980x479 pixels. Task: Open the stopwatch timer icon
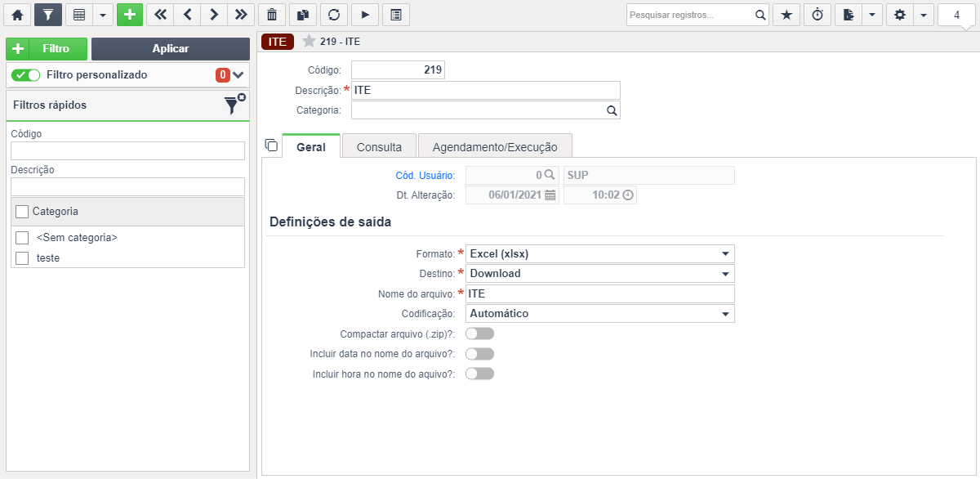point(817,14)
